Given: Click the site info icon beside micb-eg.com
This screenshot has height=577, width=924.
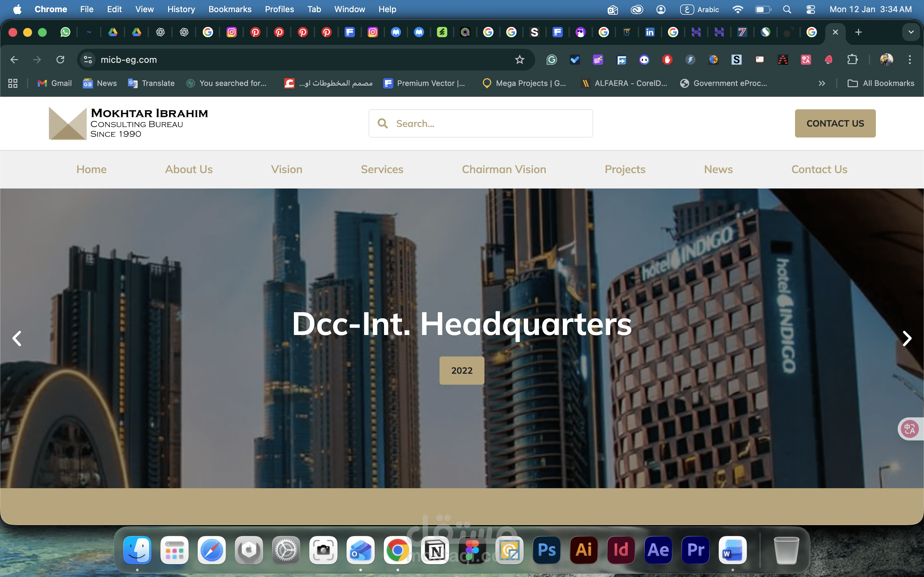Looking at the screenshot, I should pyautogui.click(x=88, y=60).
